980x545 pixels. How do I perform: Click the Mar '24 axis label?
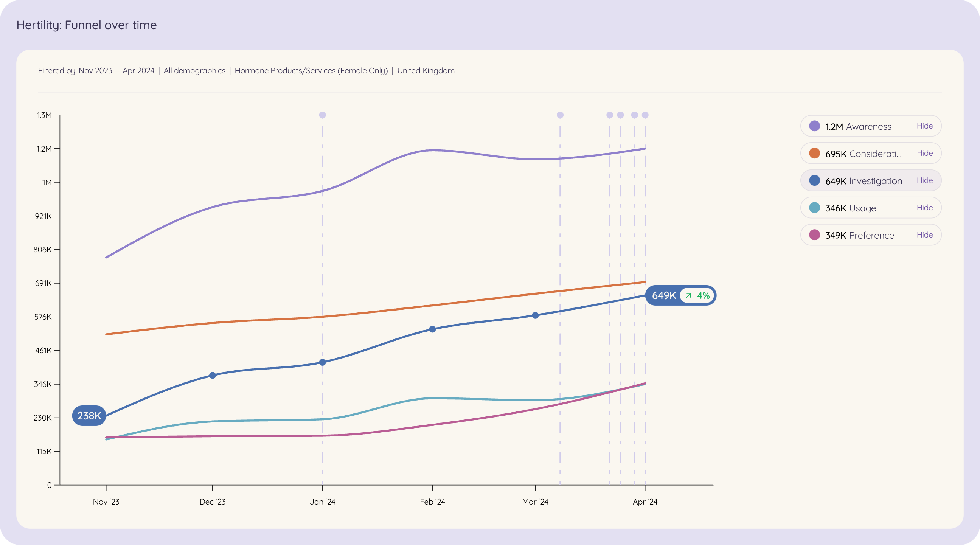535,502
